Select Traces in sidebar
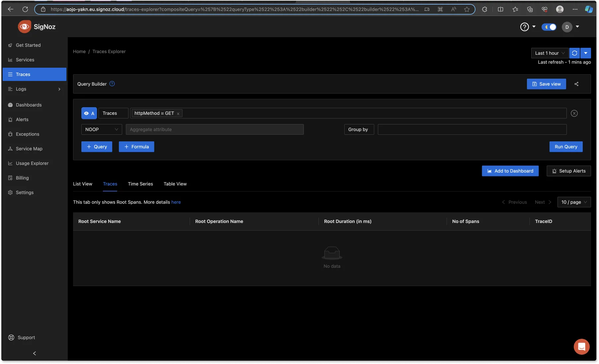The width and height of the screenshot is (599, 364). [35, 74]
